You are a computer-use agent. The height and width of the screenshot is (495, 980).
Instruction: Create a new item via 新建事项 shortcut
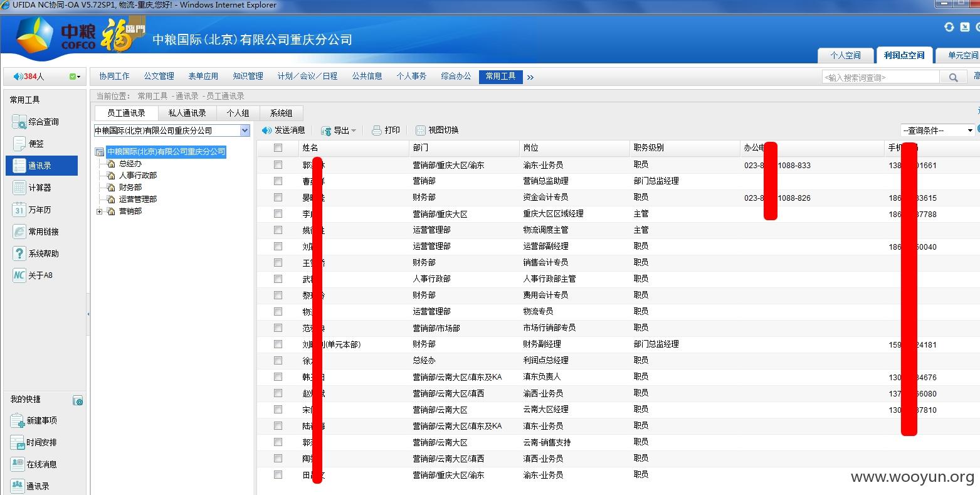point(34,420)
